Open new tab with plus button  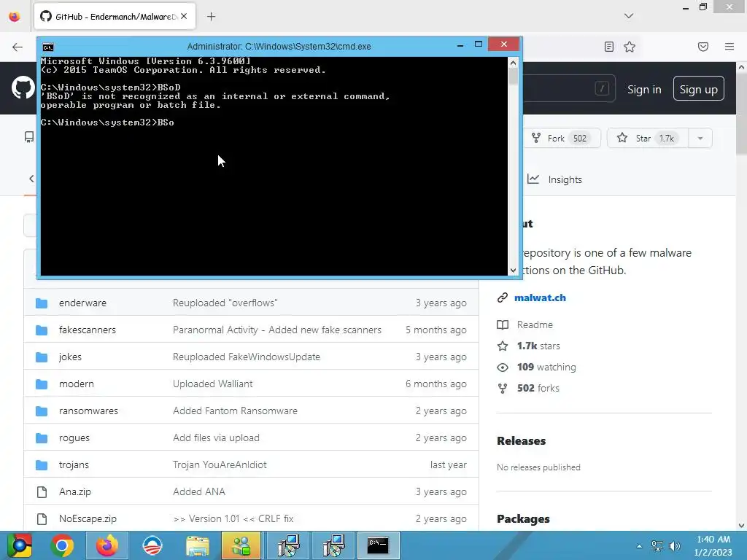[211, 17]
